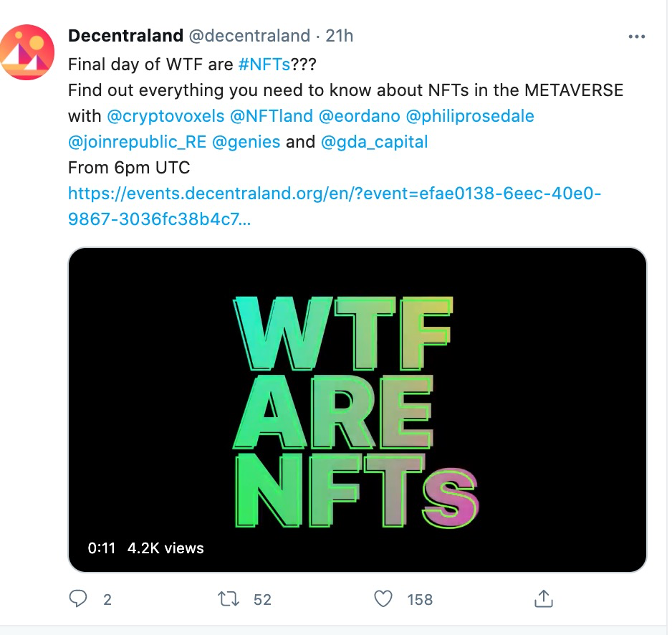Image resolution: width=672 pixels, height=635 pixels.
Task: Click the @eordano mention
Action: [359, 116]
